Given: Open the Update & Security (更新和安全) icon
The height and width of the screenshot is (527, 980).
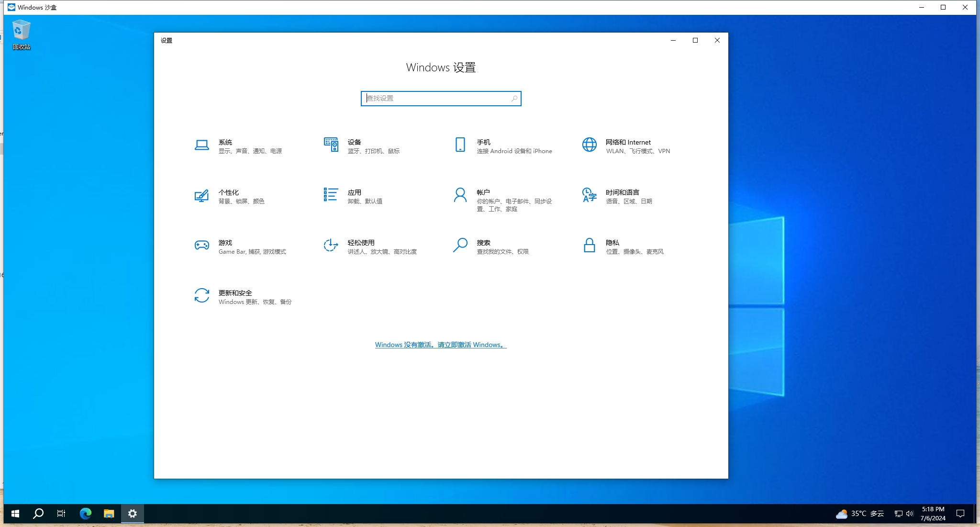Looking at the screenshot, I should [201, 296].
